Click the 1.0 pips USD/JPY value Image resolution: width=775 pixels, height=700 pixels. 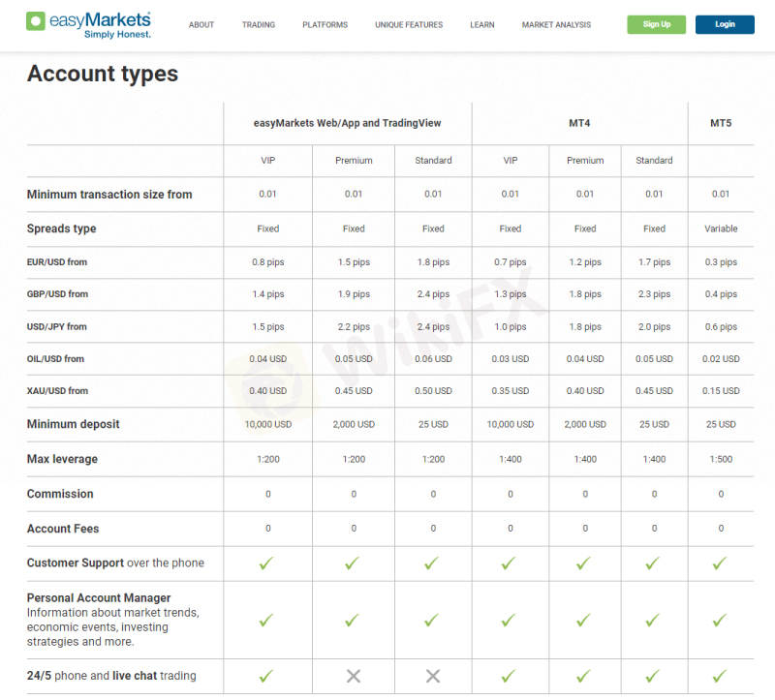[511, 326]
